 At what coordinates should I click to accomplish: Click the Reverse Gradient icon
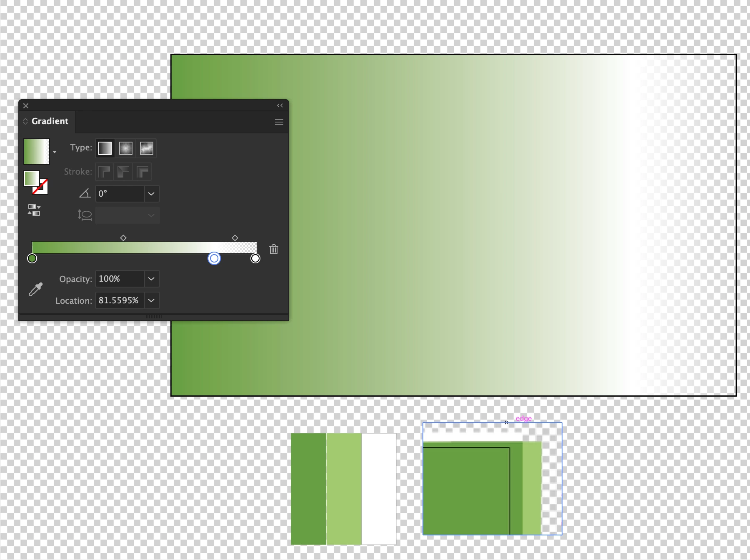point(34,210)
